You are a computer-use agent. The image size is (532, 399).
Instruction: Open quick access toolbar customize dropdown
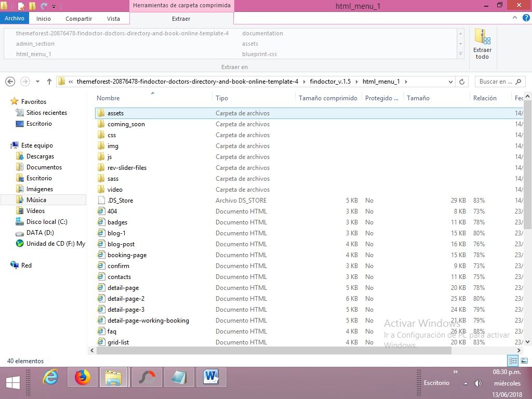54,6
